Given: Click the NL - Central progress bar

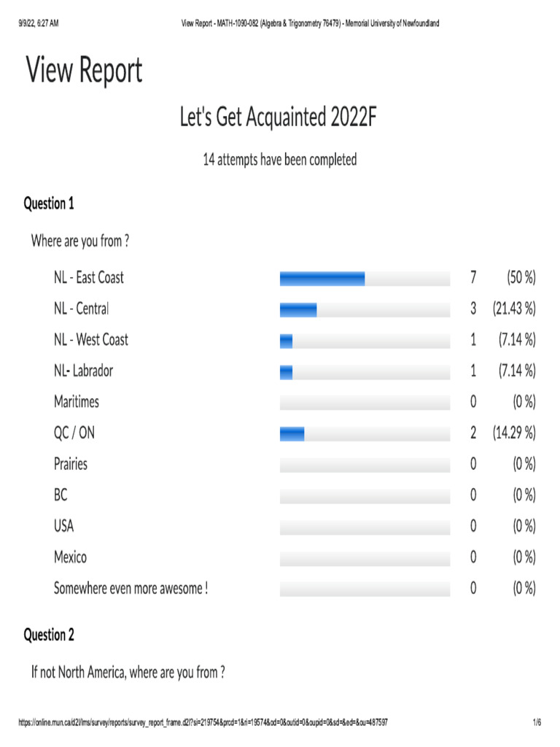Looking at the screenshot, I should tap(365, 309).
